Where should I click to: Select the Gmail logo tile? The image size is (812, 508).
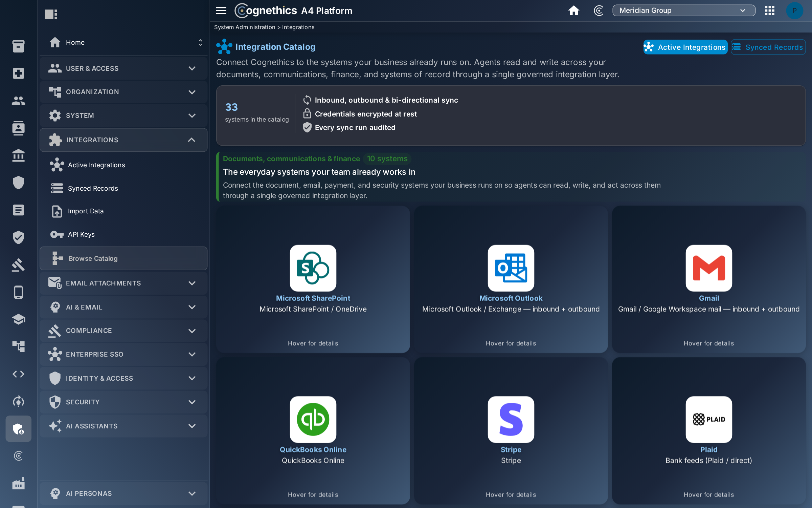709,268
